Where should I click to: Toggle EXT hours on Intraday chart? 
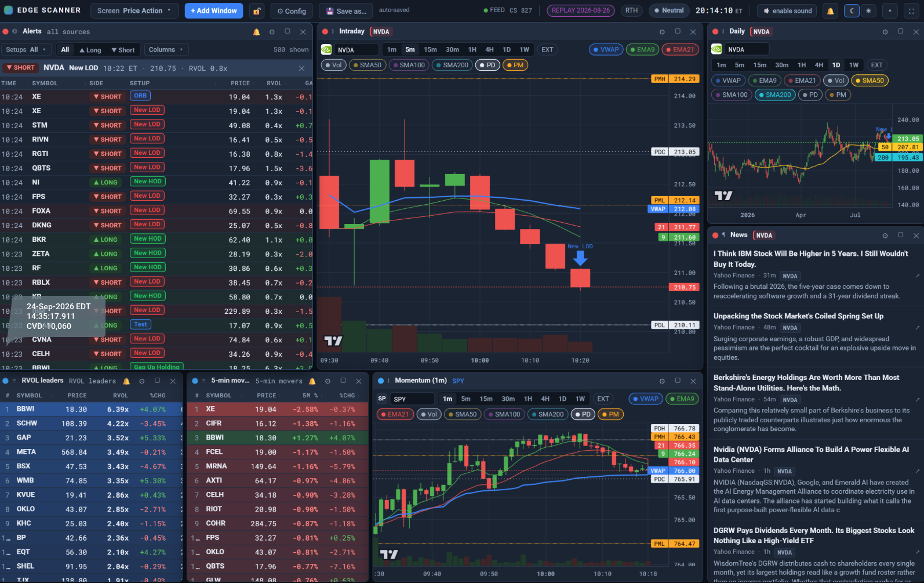coord(547,50)
